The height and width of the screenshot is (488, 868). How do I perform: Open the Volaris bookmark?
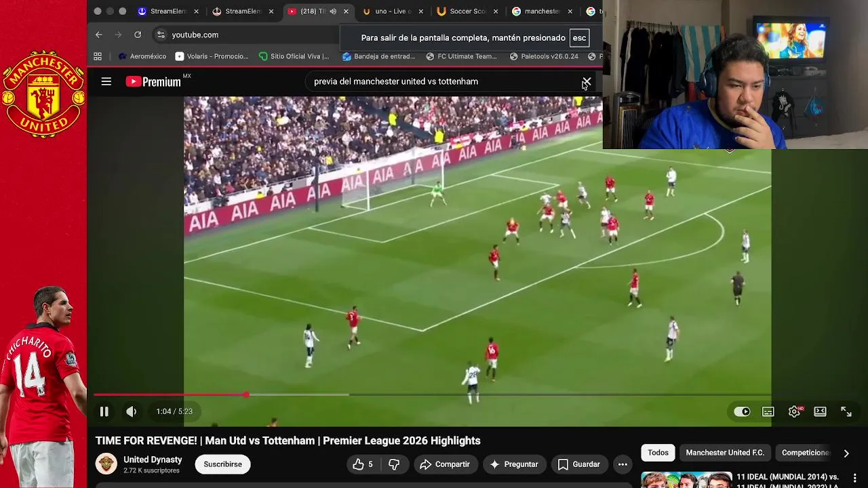(x=212, y=56)
